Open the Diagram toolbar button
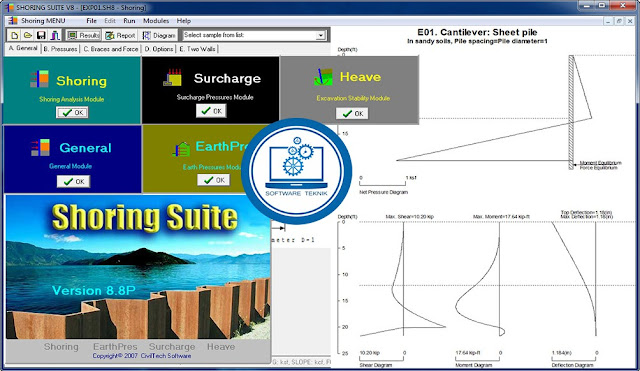This screenshot has height=371, width=640. [159, 36]
